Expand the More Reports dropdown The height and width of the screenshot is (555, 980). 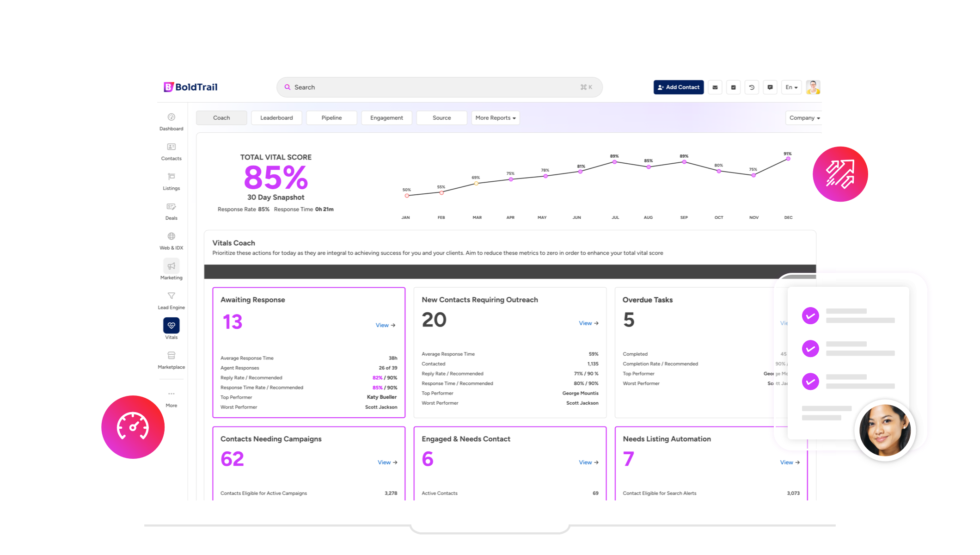click(495, 118)
